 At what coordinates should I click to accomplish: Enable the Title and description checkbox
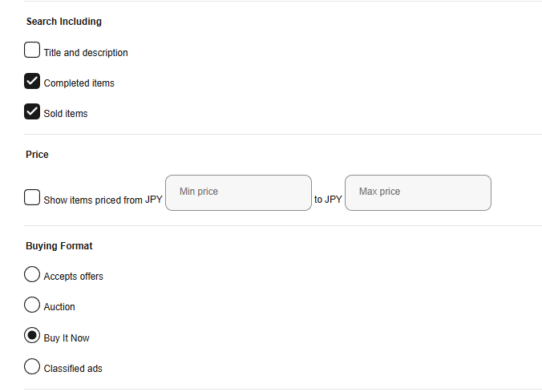pos(32,51)
